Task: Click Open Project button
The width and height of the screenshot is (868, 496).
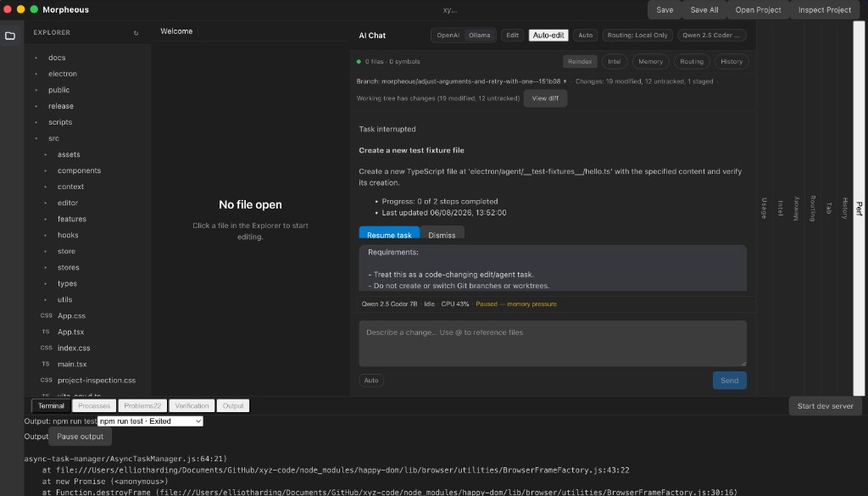Action: point(758,10)
